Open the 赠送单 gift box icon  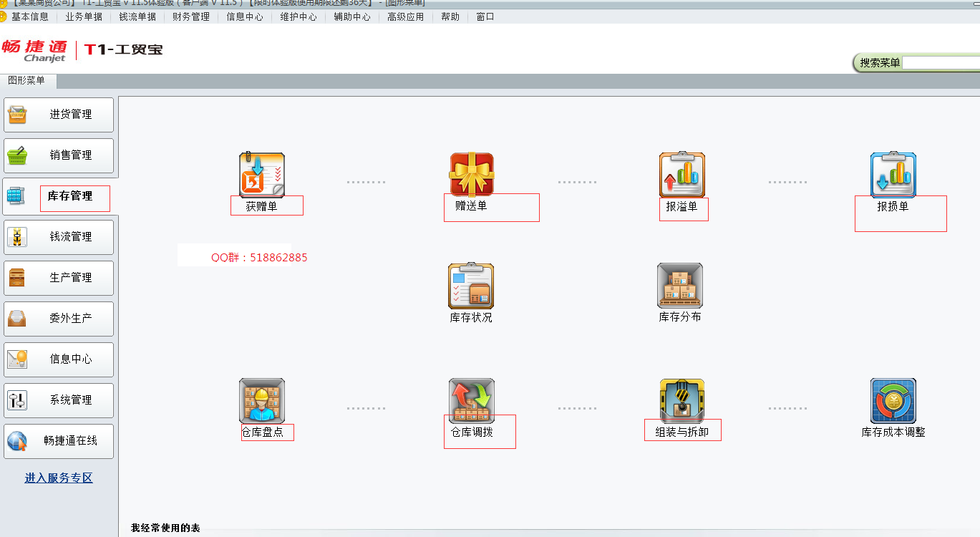[472, 174]
